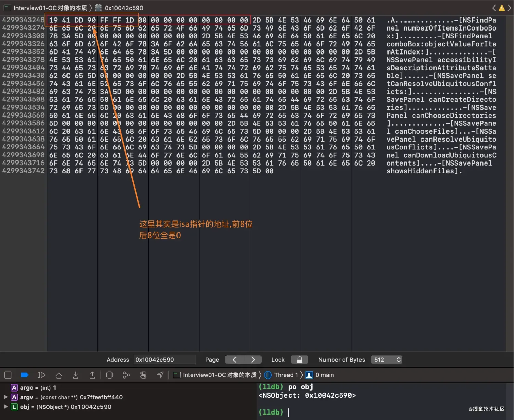Select the 0 main stack frame
This screenshot has width=514, height=420.
[320, 375]
